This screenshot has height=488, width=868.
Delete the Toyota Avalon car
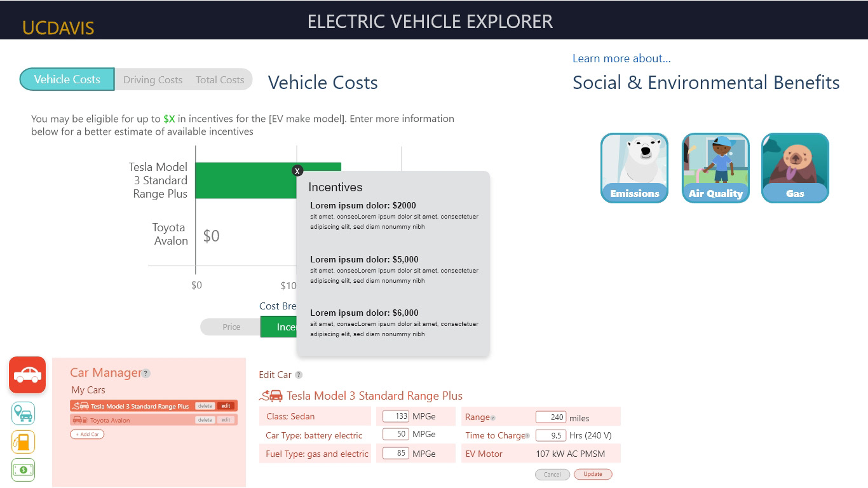[205, 420]
